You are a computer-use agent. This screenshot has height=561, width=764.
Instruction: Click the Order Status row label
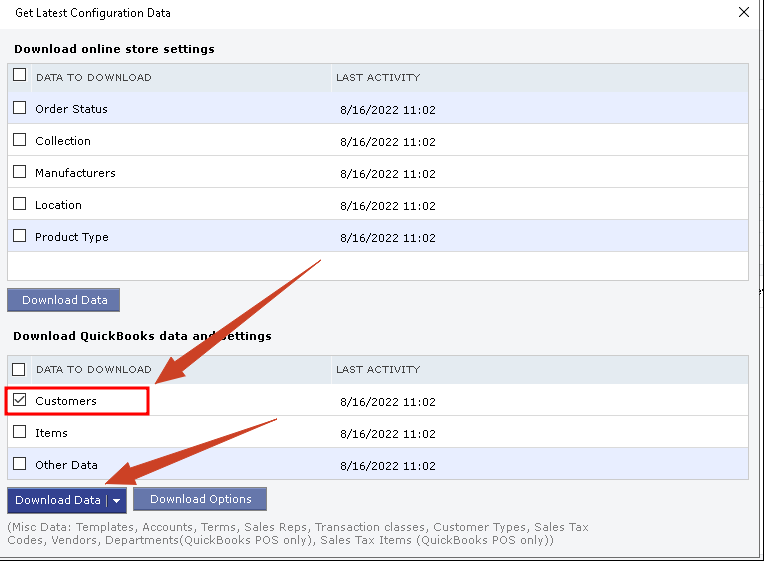[x=71, y=109]
